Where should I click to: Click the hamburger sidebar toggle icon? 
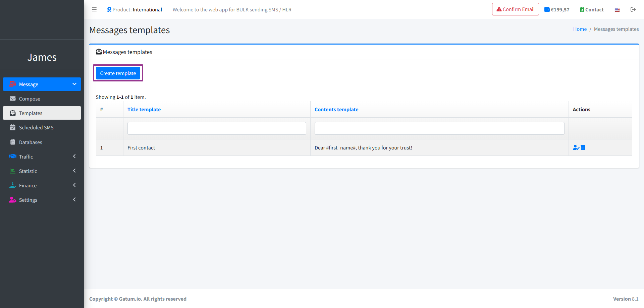[x=94, y=9]
